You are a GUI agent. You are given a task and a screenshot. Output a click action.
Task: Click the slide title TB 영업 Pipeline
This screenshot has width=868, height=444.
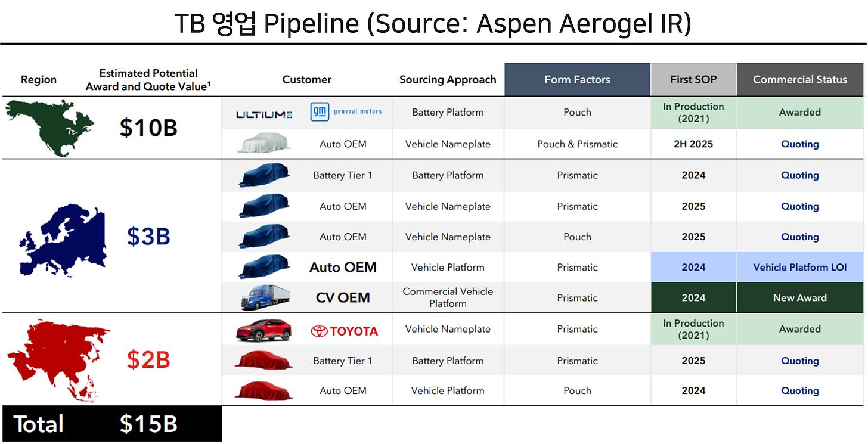[x=267, y=24]
